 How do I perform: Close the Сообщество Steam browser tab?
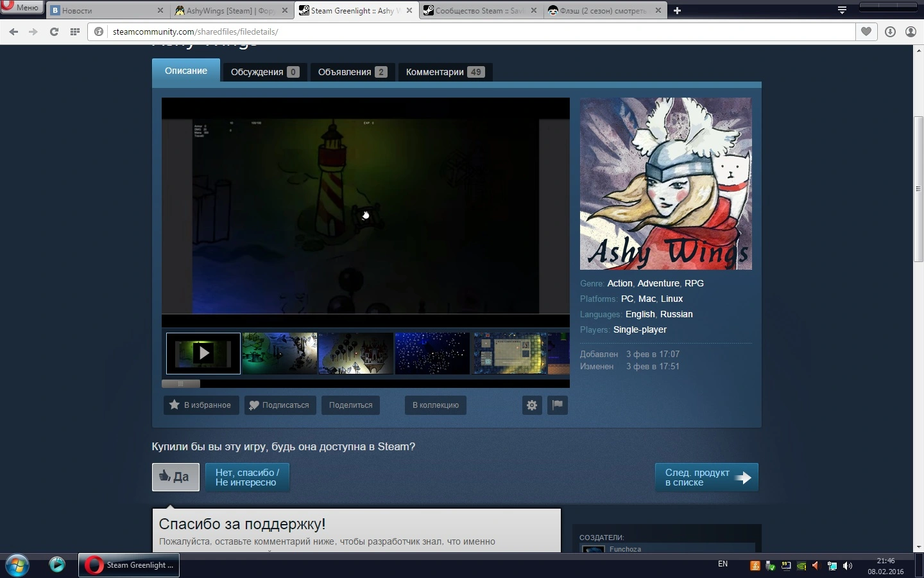pyautogui.click(x=533, y=10)
